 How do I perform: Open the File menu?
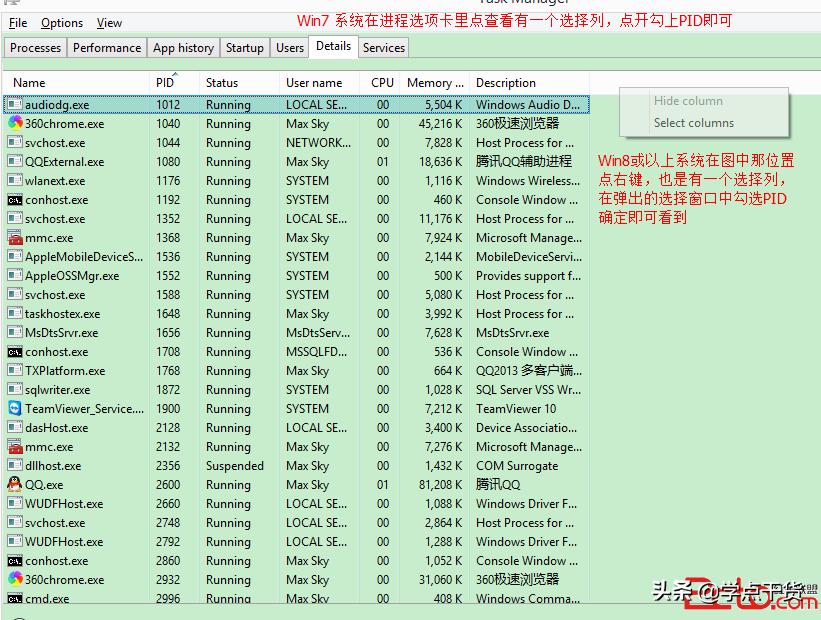(x=17, y=22)
